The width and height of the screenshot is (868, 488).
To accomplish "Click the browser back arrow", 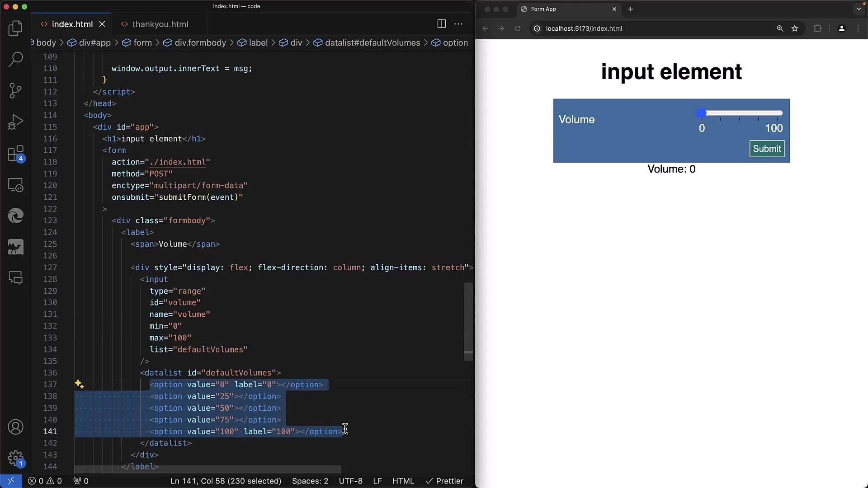I will [x=485, y=28].
